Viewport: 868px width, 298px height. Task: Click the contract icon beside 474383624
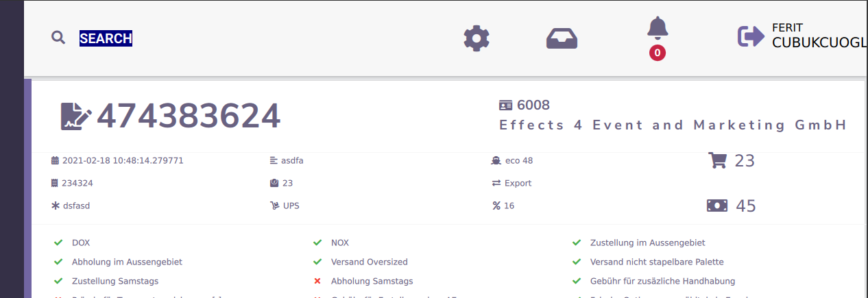click(x=75, y=116)
